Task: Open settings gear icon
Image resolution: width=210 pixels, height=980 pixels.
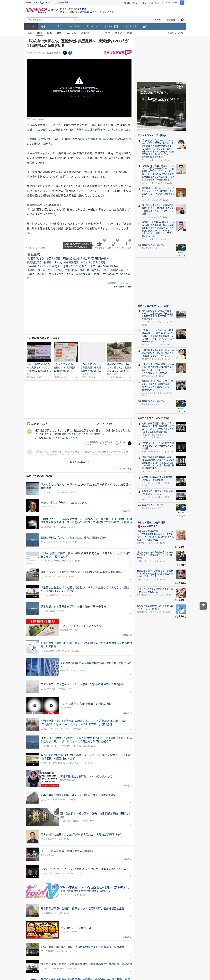Action: click(182, 20)
